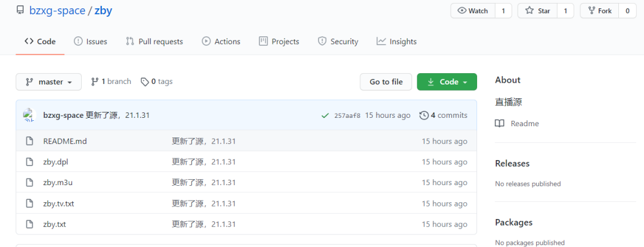The height and width of the screenshot is (247, 644).
Task: Open the bzxg-space owner link
Action: [57, 11]
